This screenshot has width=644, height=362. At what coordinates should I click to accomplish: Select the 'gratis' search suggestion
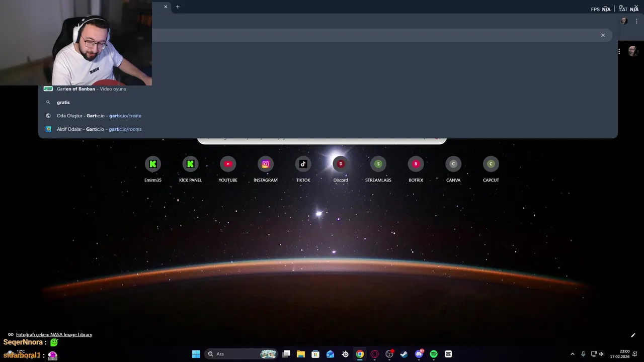(328, 102)
